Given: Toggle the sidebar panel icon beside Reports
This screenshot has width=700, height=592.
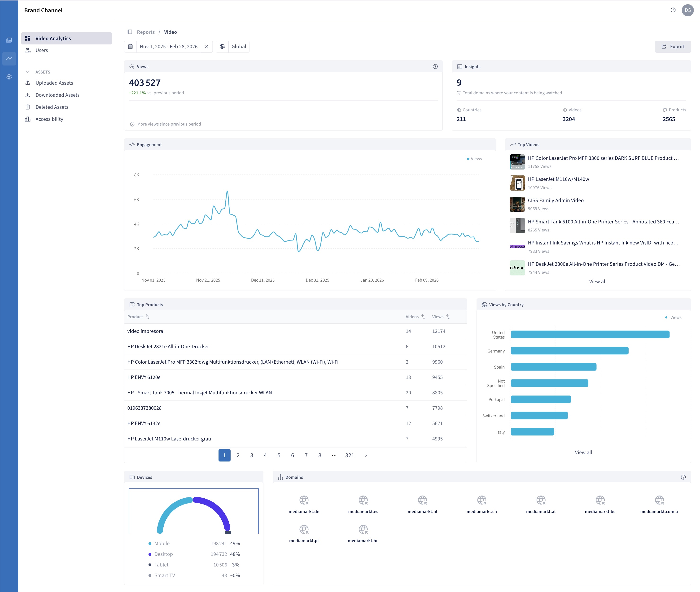Looking at the screenshot, I should 130,32.
